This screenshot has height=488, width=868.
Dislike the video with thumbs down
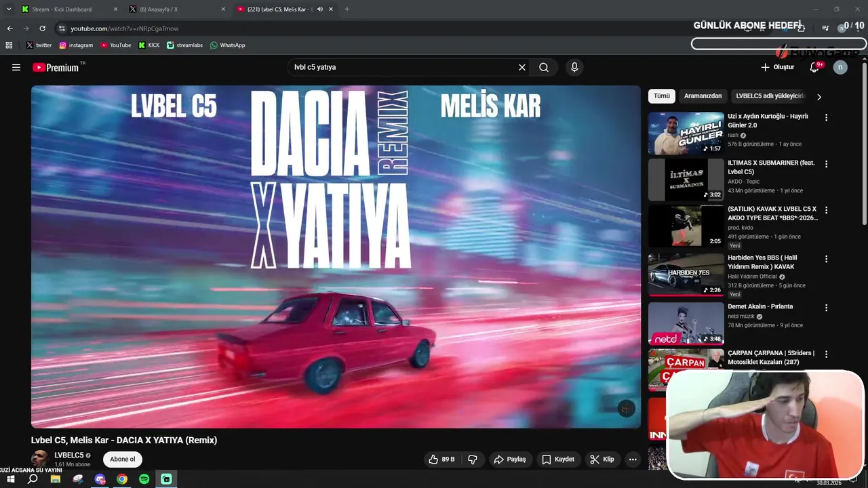point(473,460)
